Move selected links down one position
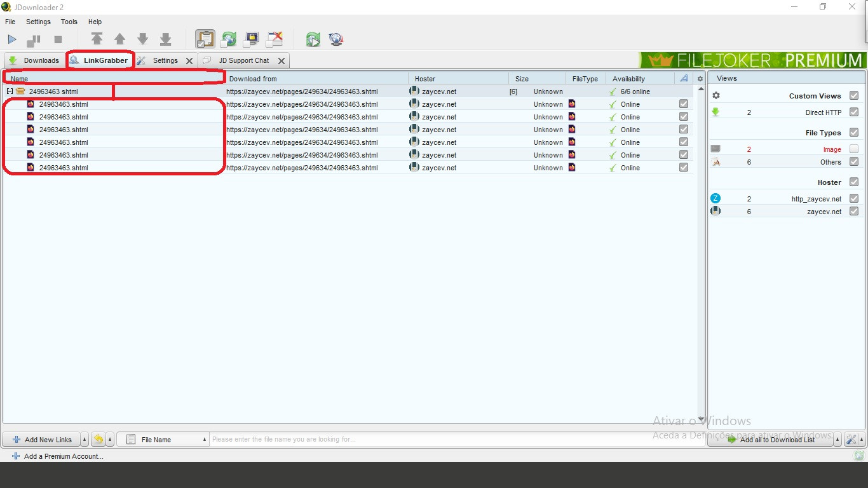 click(143, 39)
